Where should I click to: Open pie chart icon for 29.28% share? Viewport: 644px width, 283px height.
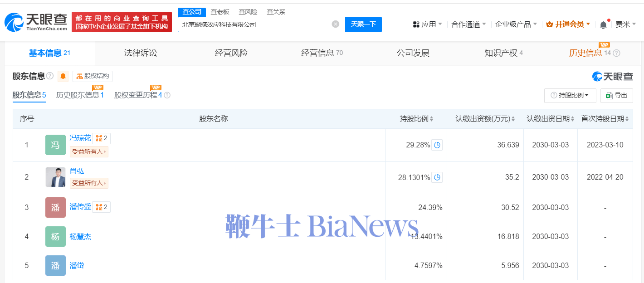click(x=437, y=145)
